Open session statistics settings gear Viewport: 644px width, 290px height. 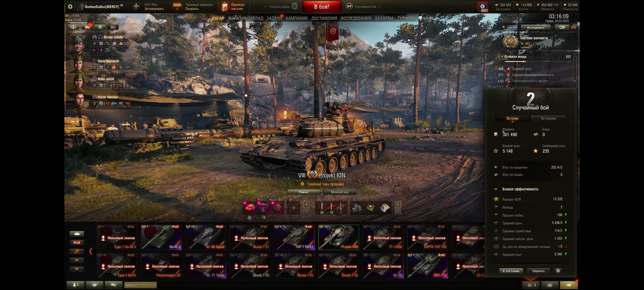point(558,271)
